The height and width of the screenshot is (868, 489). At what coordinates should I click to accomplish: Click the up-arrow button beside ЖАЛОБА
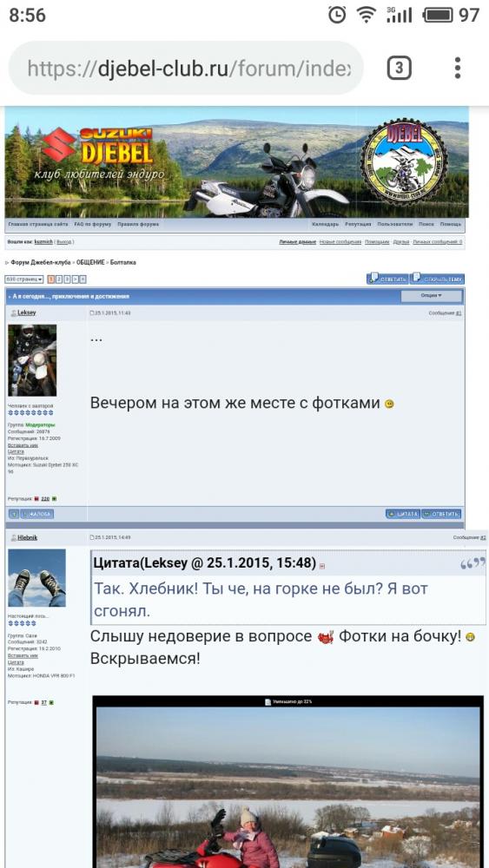[x=14, y=514]
